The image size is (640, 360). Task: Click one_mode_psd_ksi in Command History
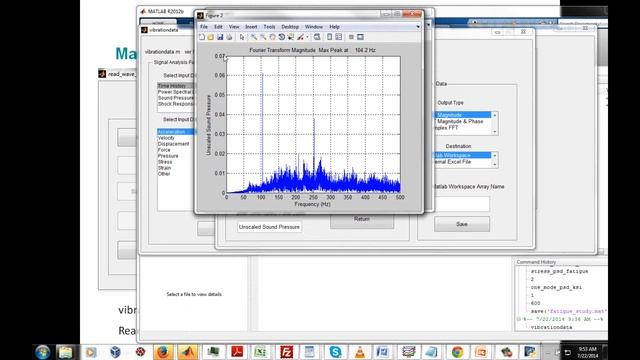(x=556, y=287)
